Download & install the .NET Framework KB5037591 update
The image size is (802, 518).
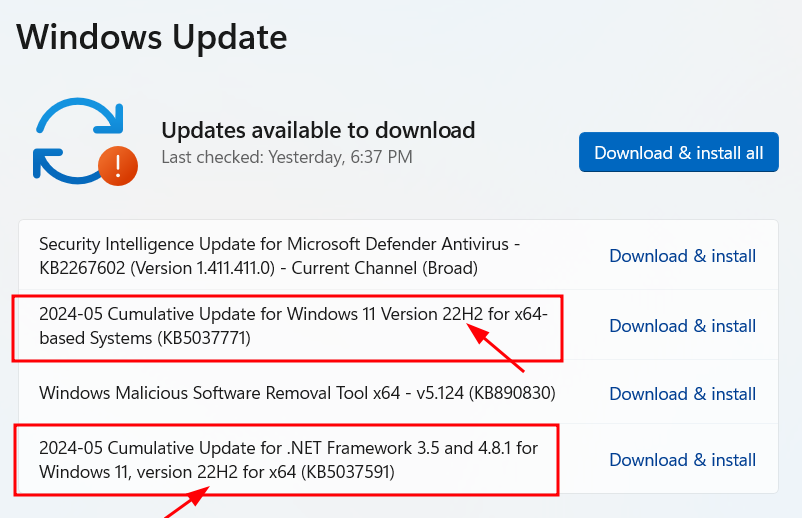pos(682,460)
